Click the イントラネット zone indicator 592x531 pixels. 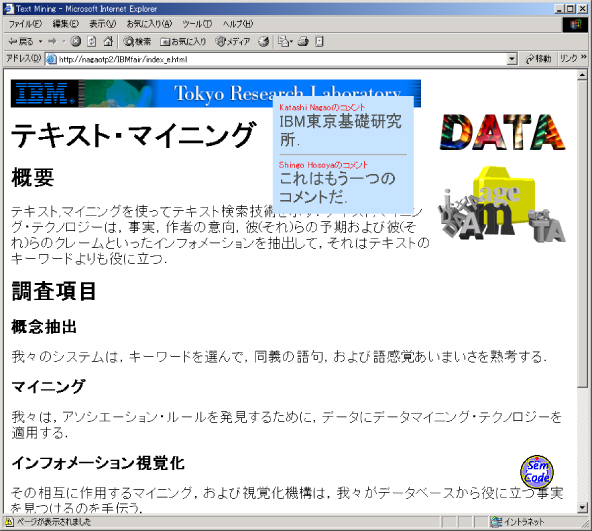pyautogui.click(x=518, y=522)
